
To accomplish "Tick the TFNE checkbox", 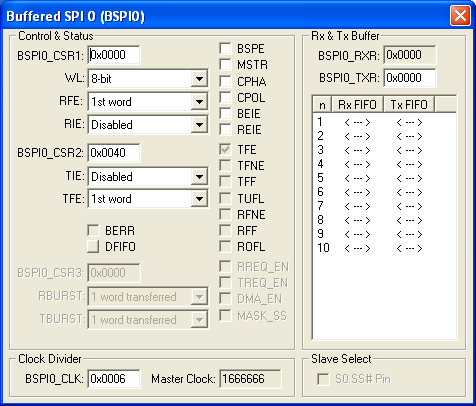I will coord(225,165).
